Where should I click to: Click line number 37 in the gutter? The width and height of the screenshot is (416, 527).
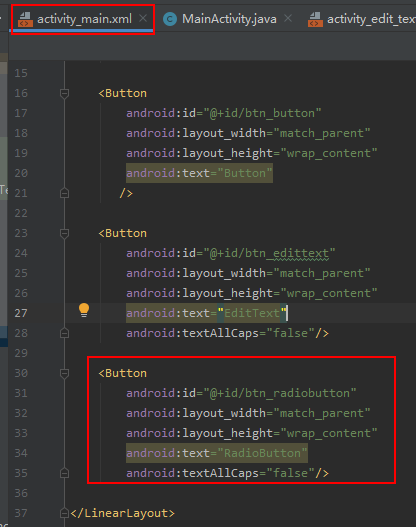(21, 513)
